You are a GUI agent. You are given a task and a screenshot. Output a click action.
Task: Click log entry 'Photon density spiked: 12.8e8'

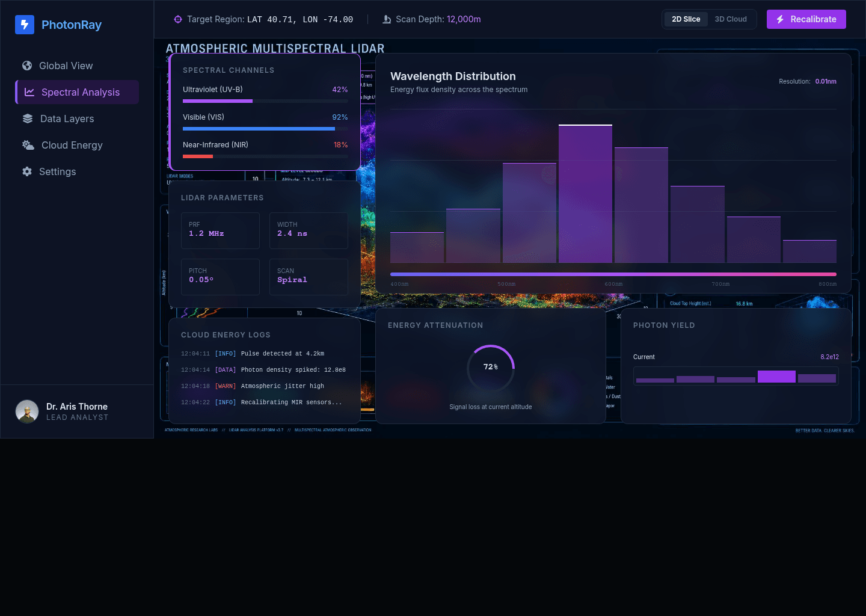point(265,370)
